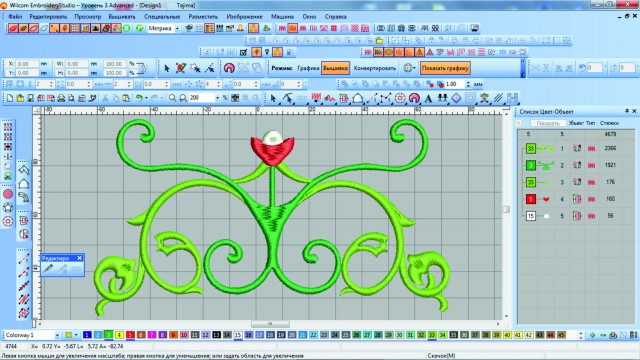Close the Редактиро floating panel

click(80, 258)
